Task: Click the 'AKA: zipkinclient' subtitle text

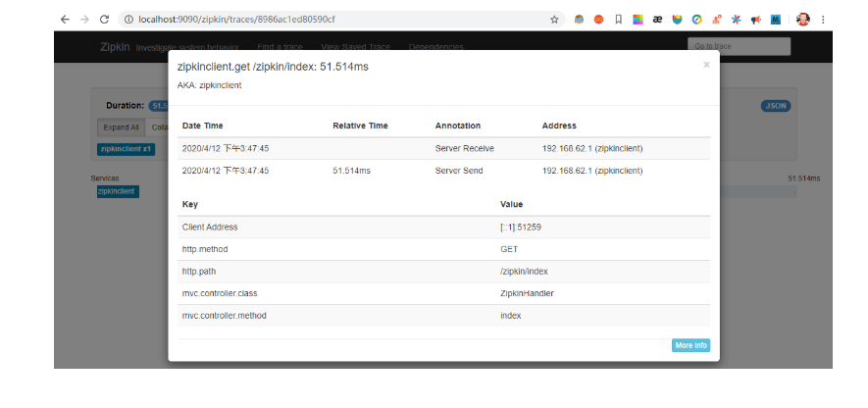Action: (x=209, y=85)
